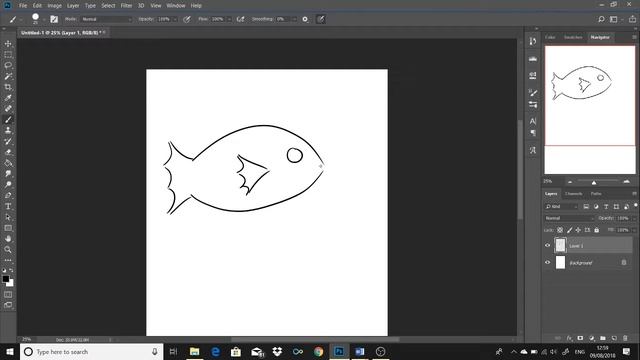The image size is (640, 360).
Task: Enable airbrush build-up effects
Action: pyautogui.click(x=240, y=19)
